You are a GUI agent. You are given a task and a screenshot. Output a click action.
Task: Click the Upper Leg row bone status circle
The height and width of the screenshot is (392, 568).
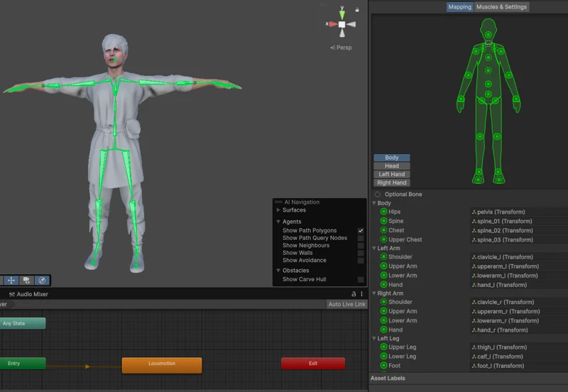tap(383, 347)
